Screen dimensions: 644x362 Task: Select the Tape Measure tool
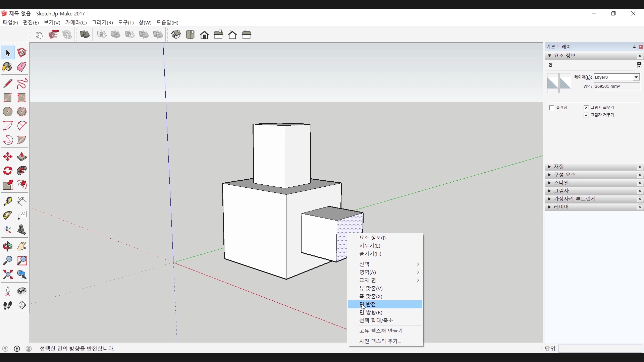click(7, 201)
